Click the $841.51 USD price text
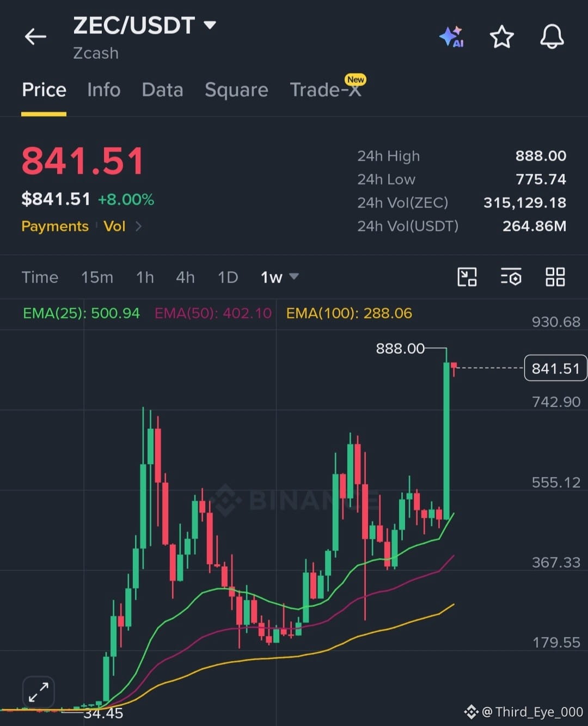Screen dimensions: 588x726 56,199
